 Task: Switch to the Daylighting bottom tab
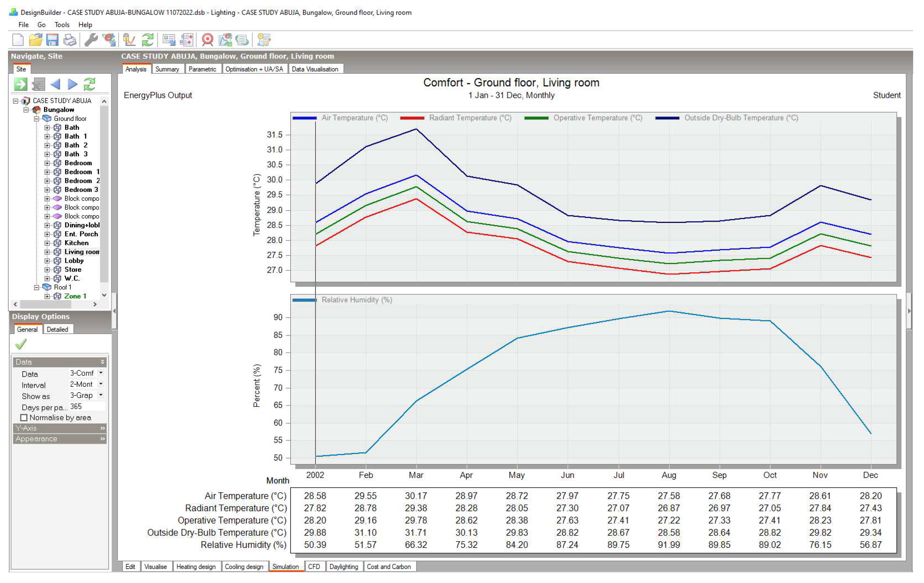coord(344,566)
